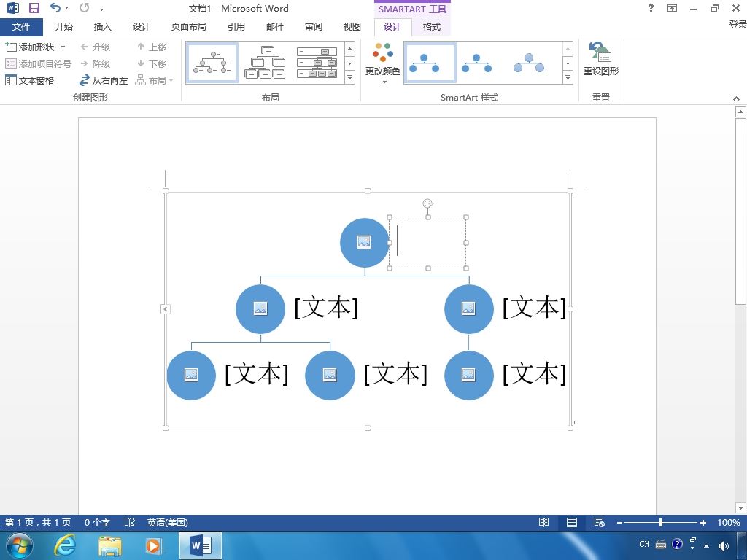Switch to the 插入 ribbon tab
The width and height of the screenshot is (747, 560).
pyautogui.click(x=102, y=27)
